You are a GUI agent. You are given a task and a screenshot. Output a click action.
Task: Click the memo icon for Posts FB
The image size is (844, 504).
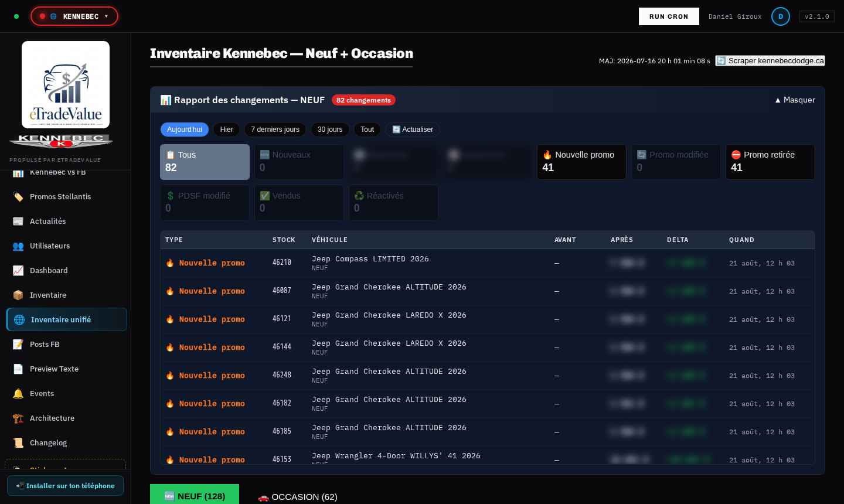tap(18, 345)
